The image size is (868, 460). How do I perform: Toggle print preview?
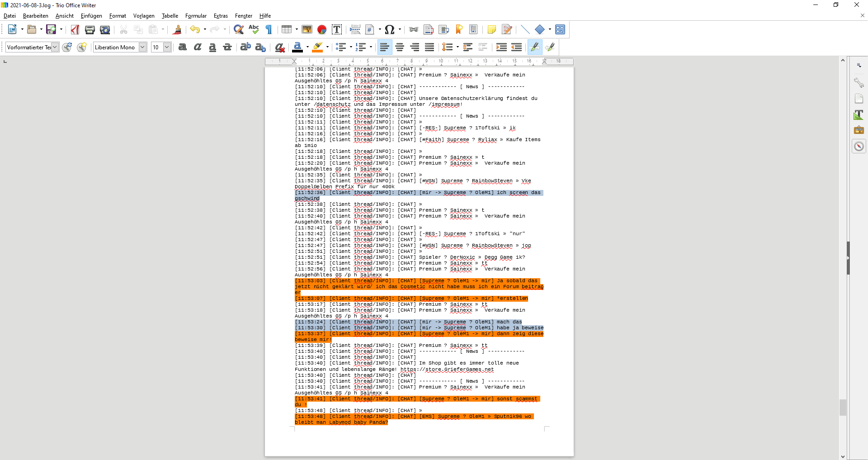(105, 29)
